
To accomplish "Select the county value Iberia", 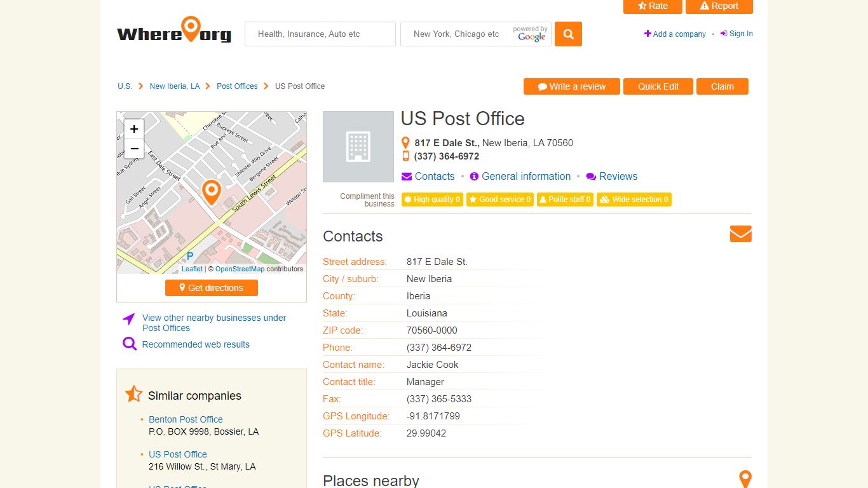I will [418, 296].
